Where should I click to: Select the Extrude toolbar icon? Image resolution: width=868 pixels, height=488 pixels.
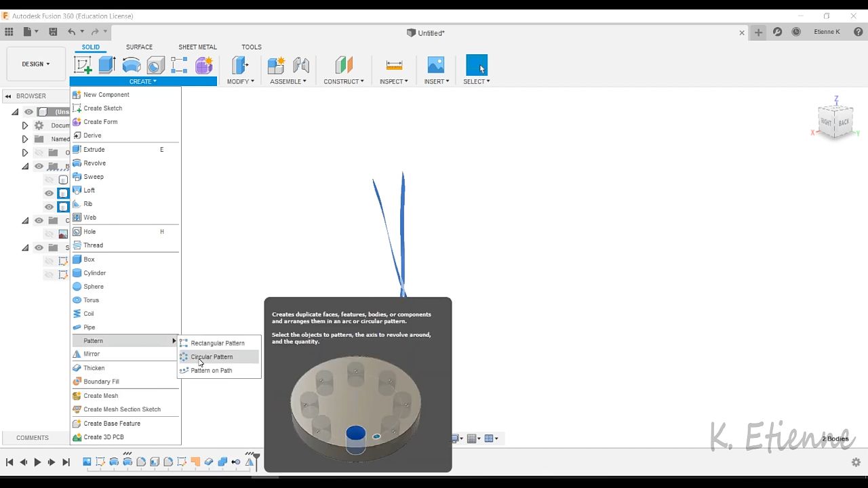[x=106, y=65]
